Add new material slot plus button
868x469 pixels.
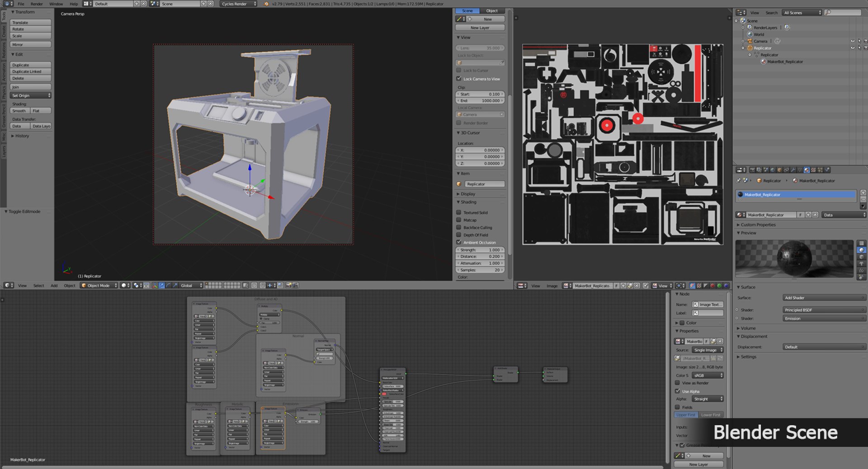click(863, 192)
